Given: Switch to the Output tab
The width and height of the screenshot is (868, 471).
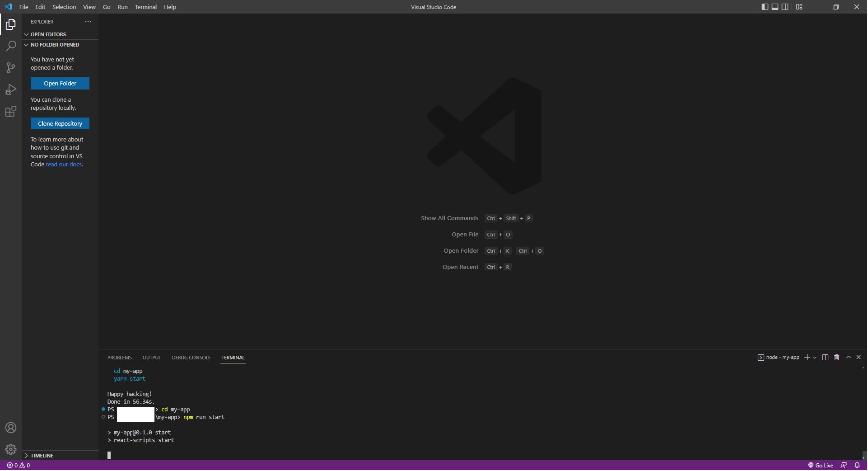Looking at the screenshot, I should point(152,358).
